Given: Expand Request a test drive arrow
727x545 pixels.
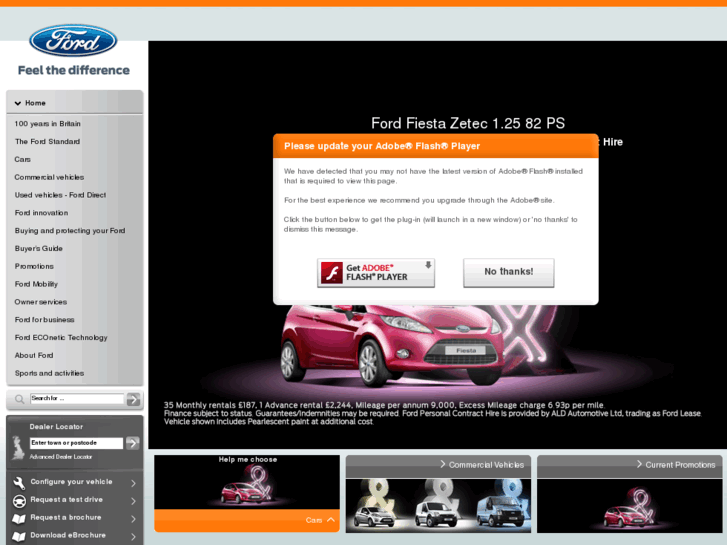Looking at the screenshot, I should [x=133, y=501].
